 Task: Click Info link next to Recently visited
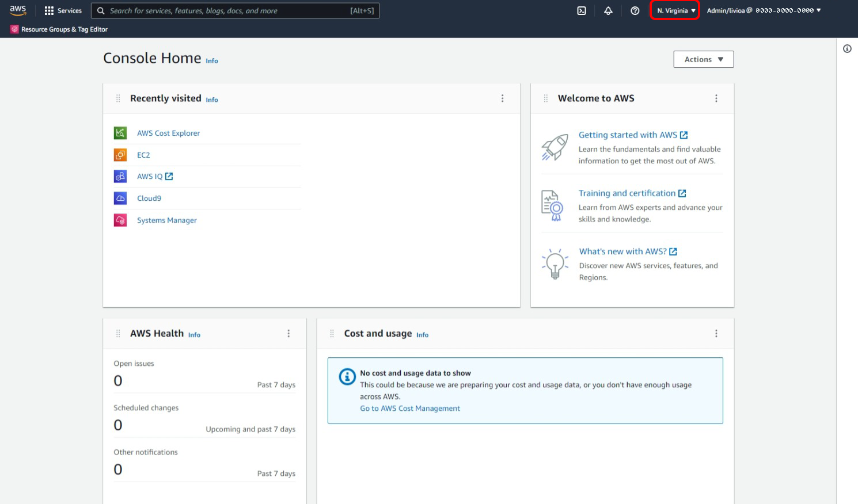212,100
